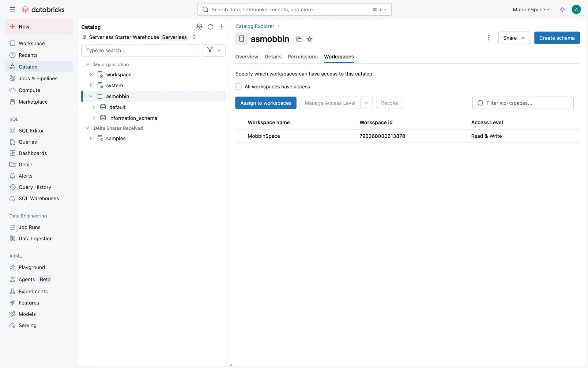
Task: Click Assign to workspaces button
Action: point(266,103)
